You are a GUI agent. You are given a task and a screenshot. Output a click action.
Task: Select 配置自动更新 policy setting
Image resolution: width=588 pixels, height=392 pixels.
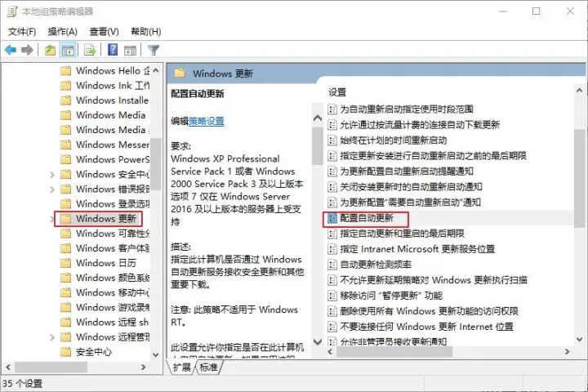[x=367, y=218]
